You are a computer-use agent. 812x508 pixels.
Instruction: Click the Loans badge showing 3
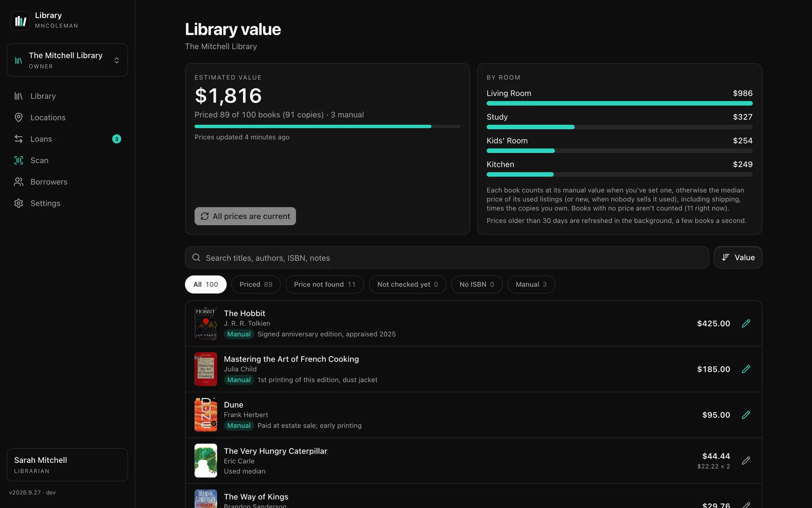click(116, 139)
